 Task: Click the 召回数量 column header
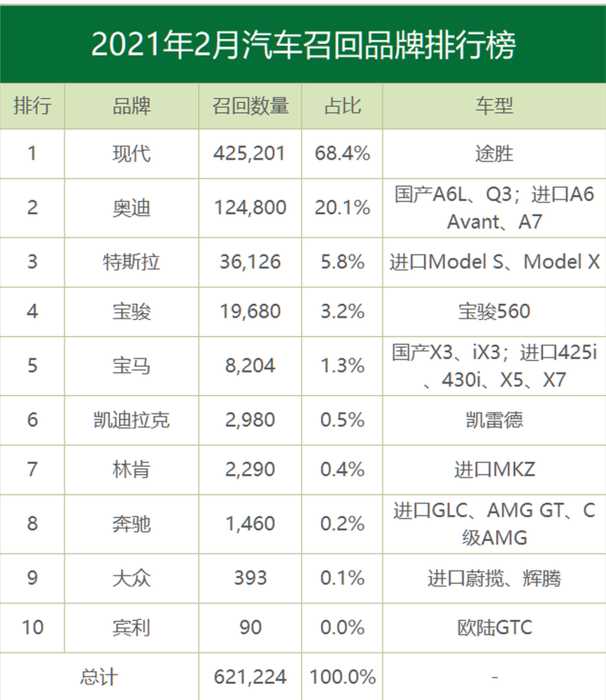[251, 106]
